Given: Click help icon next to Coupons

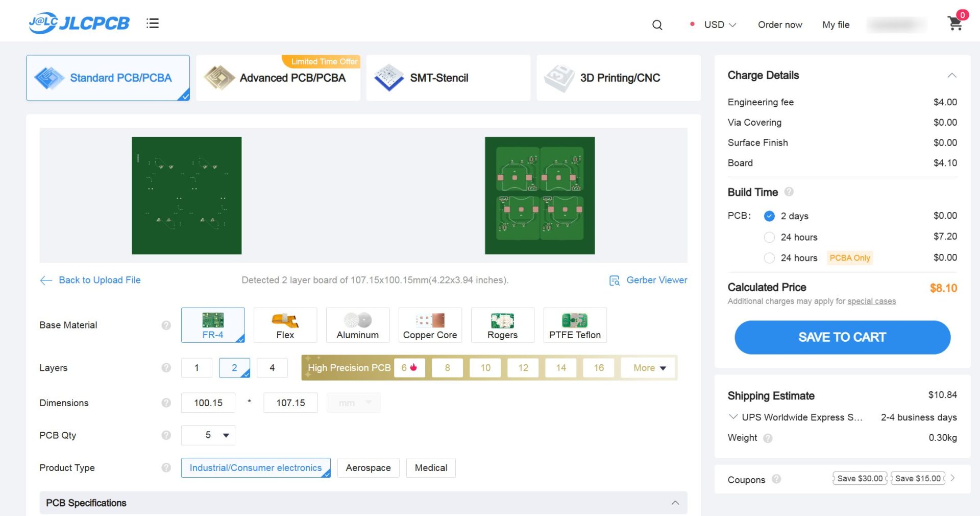Looking at the screenshot, I should point(776,479).
